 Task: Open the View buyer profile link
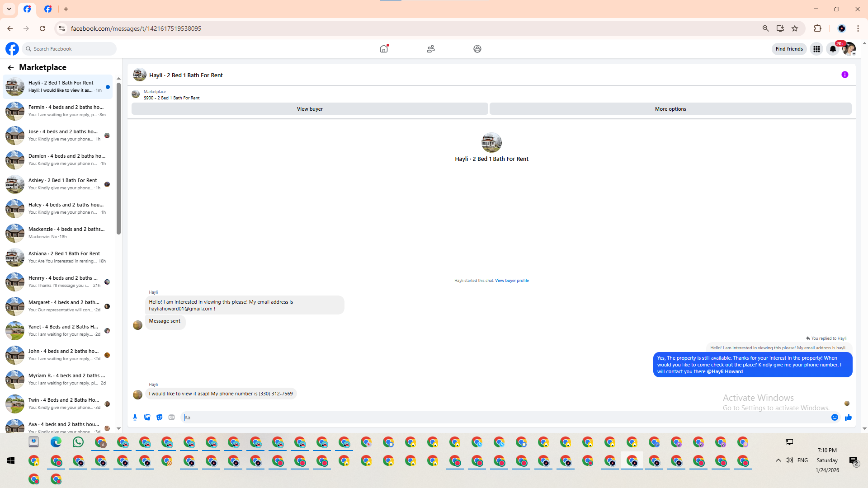click(512, 281)
